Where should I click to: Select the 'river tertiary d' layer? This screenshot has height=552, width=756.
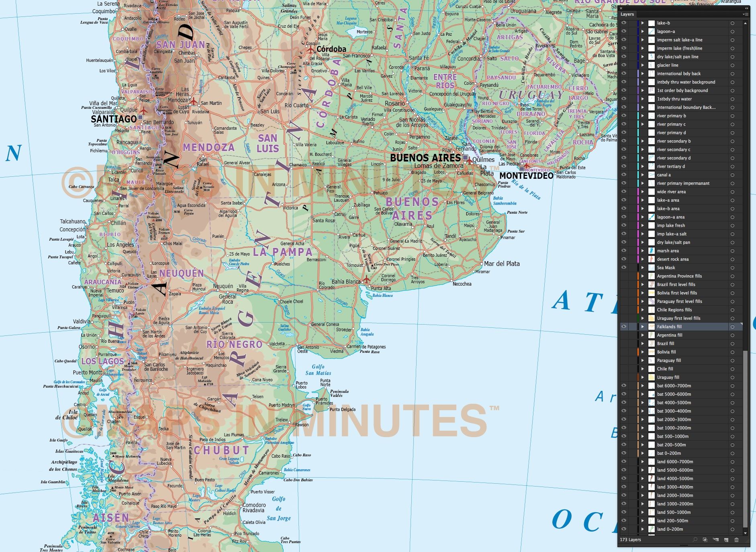click(x=681, y=166)
